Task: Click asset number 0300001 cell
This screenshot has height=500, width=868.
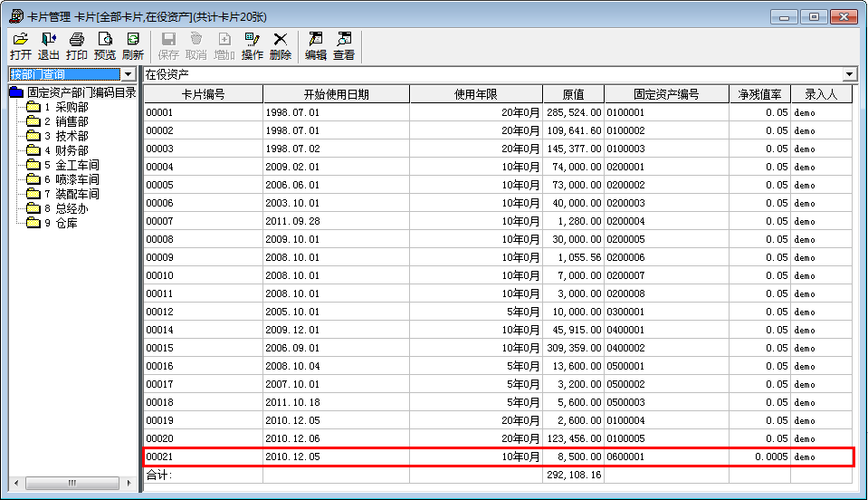Action: click(666, 312)
